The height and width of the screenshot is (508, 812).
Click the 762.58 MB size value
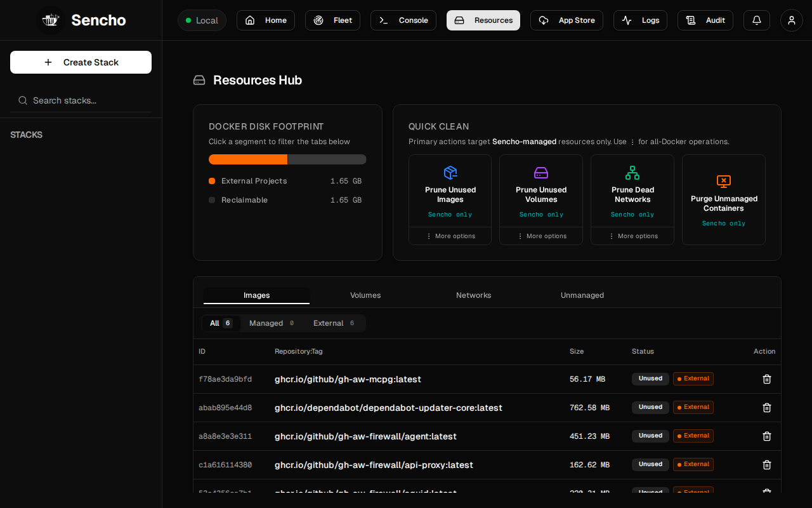(x=589, y=408)
